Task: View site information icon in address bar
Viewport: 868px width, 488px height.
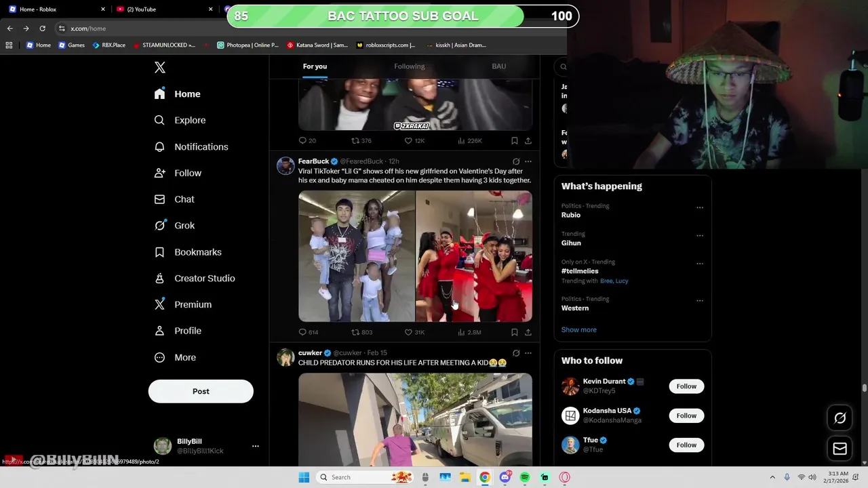Action: click(x=62, y=28)
